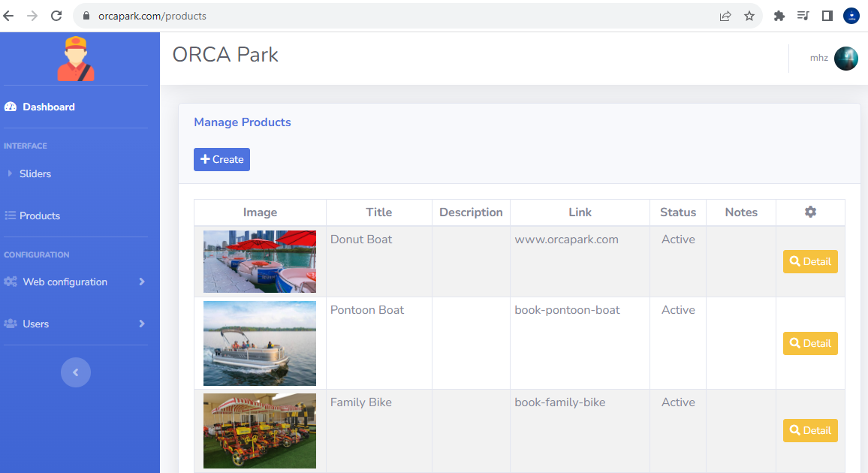This screenshot has width=868, height=473.
Task: Open the media control icon in toolbar
Action: 803,16
